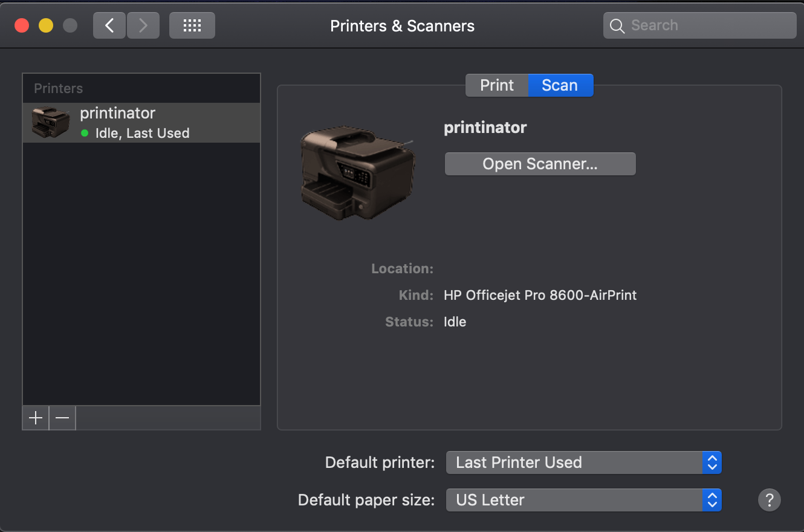Click the forward navigation arrow

(143, 25)
